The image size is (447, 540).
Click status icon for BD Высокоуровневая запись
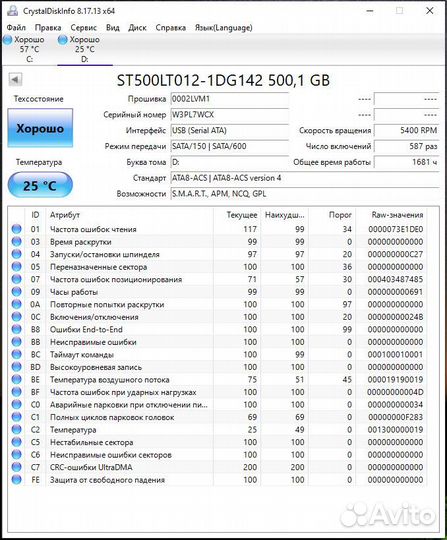tap(16, 367)
